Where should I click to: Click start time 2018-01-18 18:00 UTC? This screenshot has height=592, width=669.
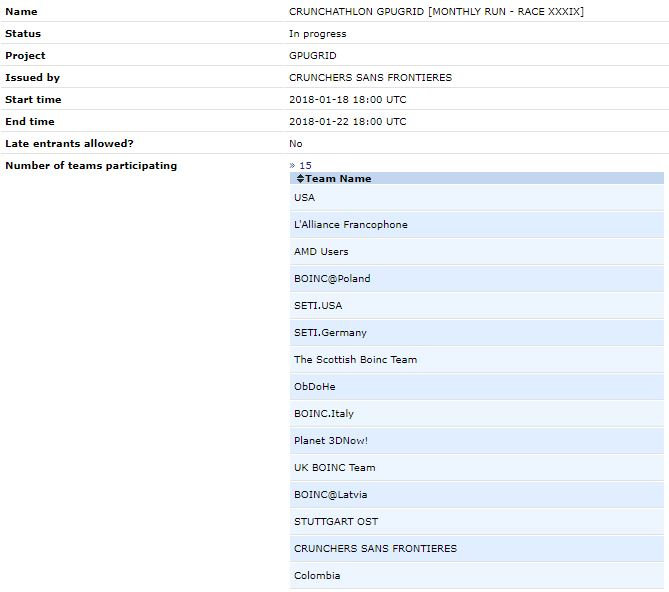(x=347, y=100)
